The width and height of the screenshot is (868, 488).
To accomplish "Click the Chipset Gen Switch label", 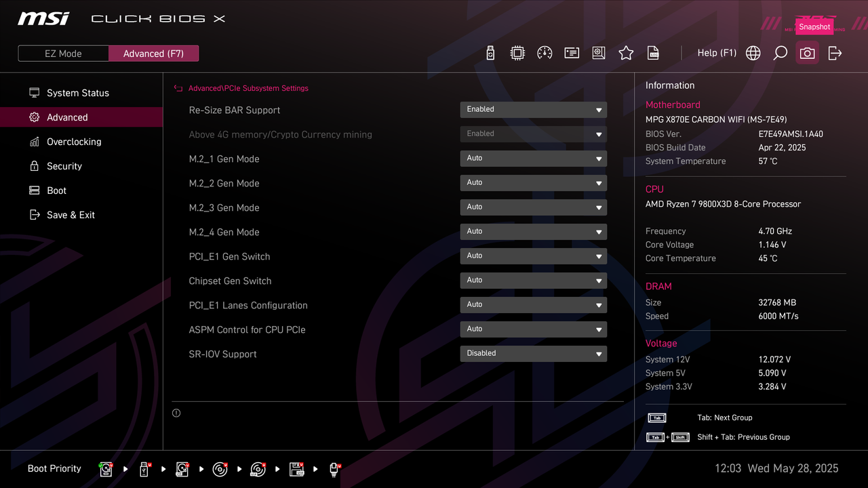I will [230, 281].
